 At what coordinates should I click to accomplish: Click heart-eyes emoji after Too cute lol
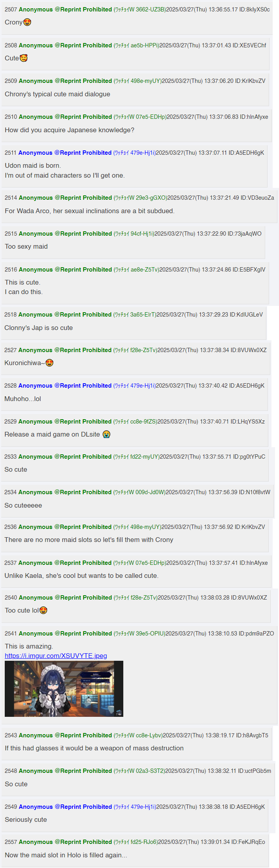tap(43, 610)
